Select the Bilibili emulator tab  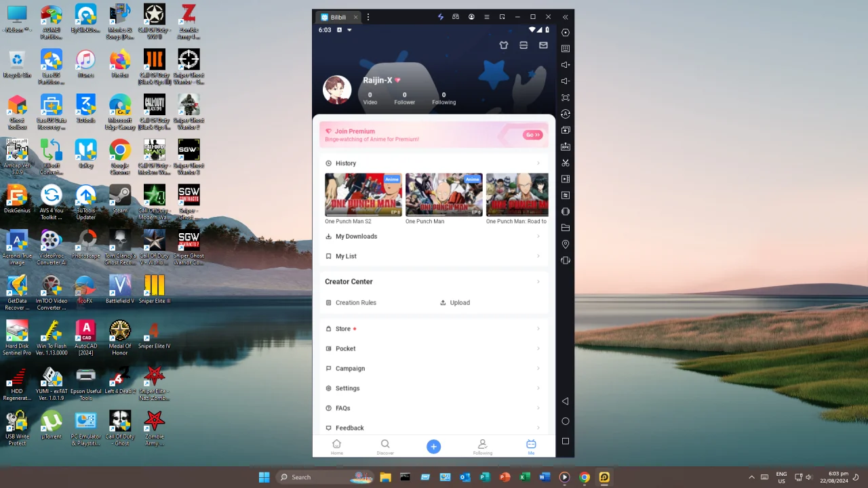338,17
